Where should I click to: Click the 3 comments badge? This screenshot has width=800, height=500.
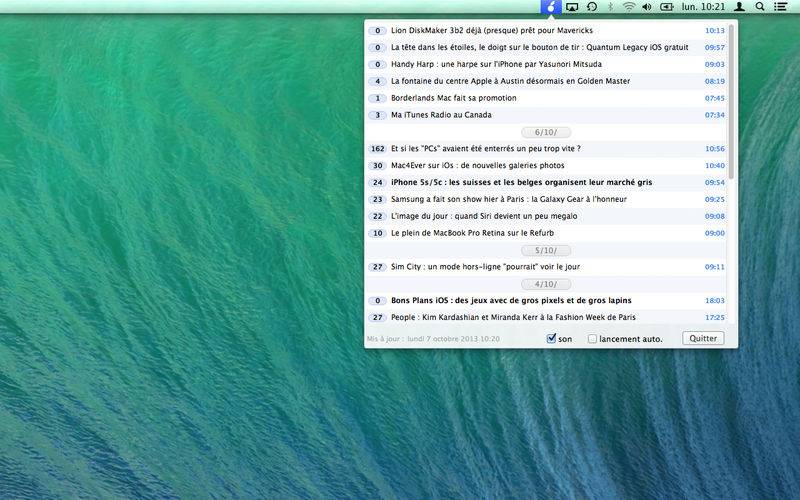378,115
